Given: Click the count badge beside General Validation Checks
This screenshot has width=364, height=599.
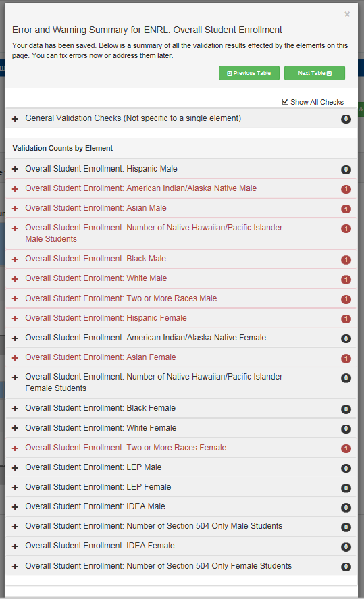Looking at the screenshot, I should pyautogui.click(x=346, y=119).
